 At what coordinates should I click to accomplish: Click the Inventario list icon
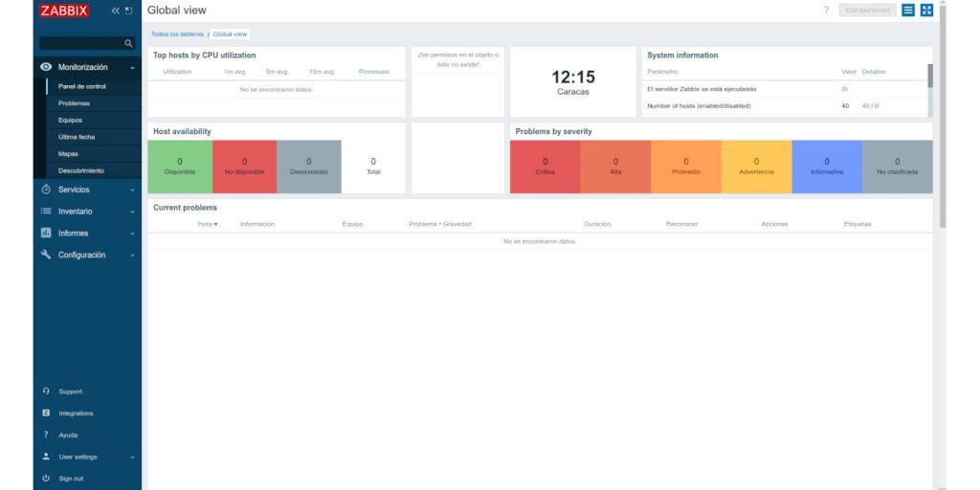(x=46, y=212)
